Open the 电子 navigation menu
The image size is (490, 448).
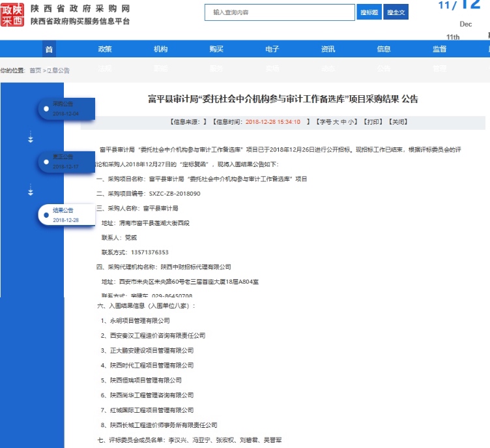272,49
